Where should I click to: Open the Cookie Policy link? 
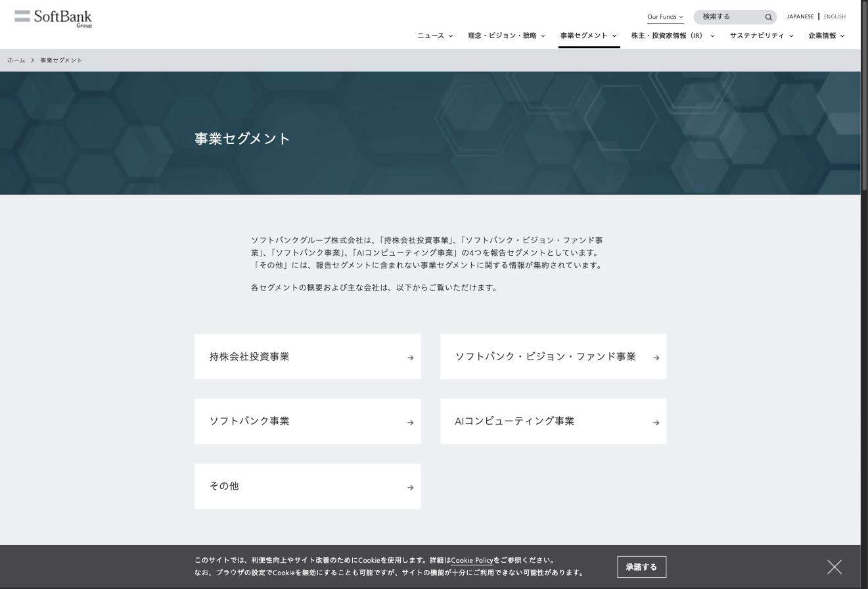472,561
